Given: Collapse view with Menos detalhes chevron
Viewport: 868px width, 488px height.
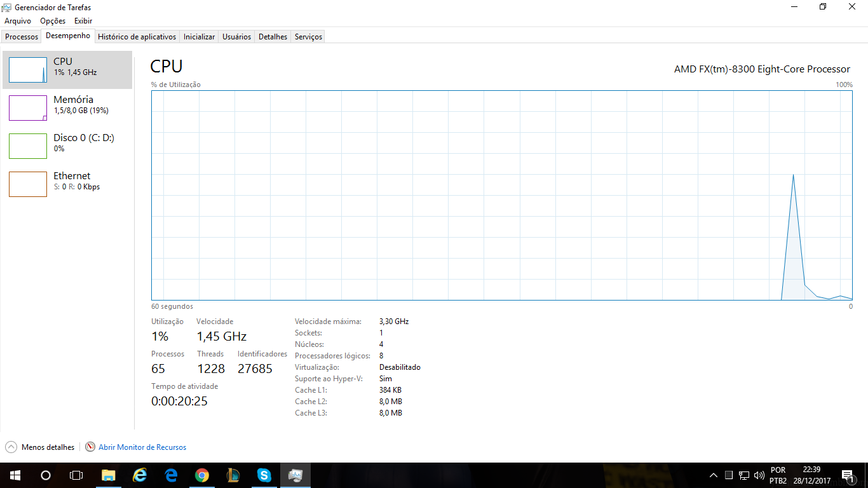Looking at the screenshot, I should coord(11,447).
